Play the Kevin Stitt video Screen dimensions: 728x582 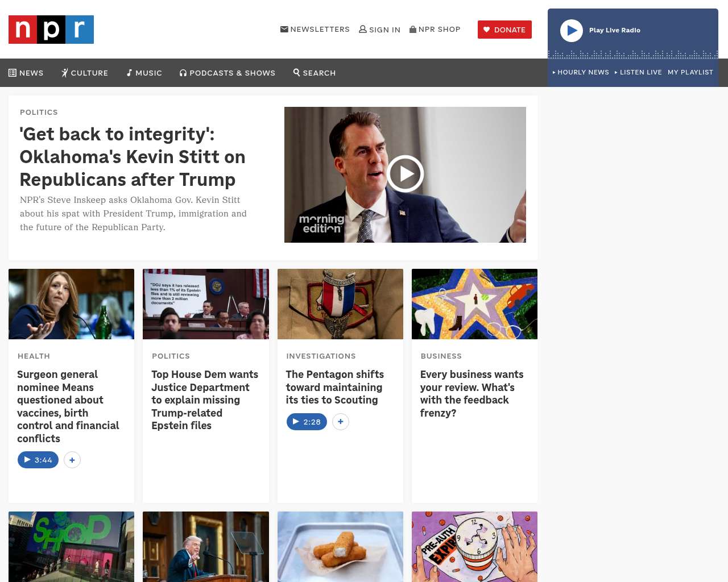[x=405, y=174]
